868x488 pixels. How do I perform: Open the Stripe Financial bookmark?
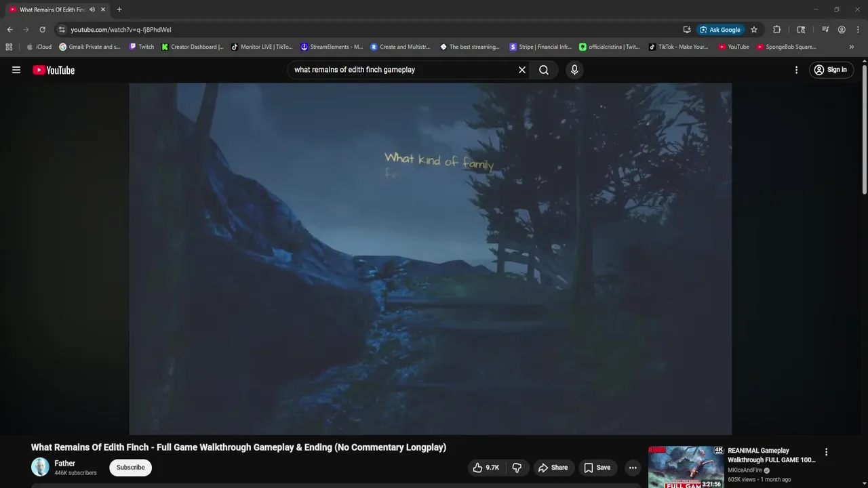540,47
